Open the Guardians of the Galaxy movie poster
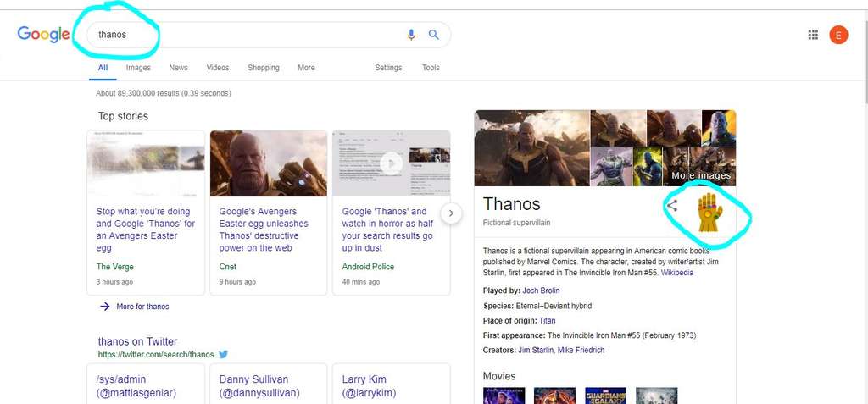This screenshot has width=868, height=404. pos(605,396)
